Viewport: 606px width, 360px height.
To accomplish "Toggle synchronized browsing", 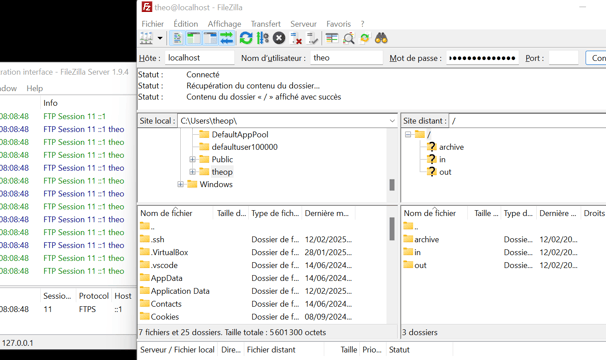I will (364, 38).
